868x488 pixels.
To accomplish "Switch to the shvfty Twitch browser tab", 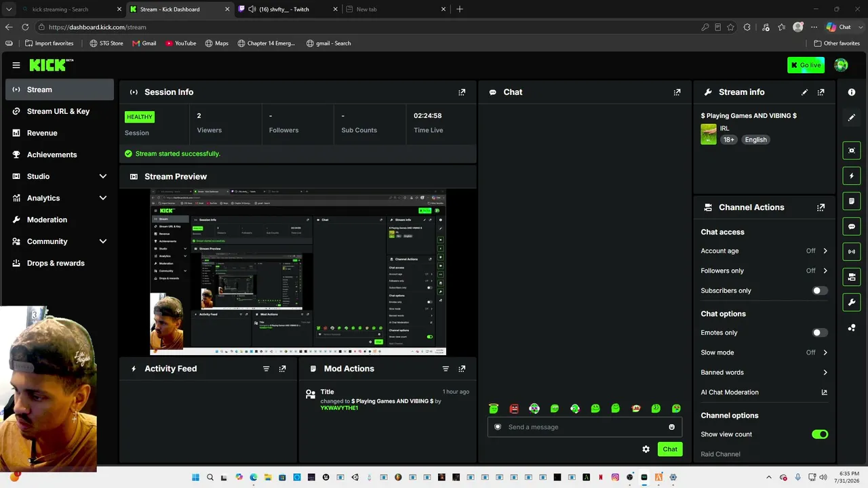I will tap(288, 9).
